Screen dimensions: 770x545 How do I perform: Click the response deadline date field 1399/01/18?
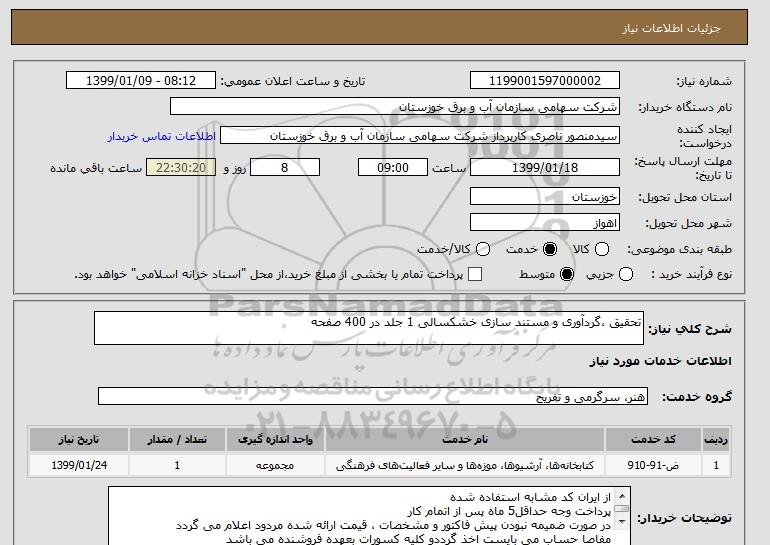tap(545, 167)
